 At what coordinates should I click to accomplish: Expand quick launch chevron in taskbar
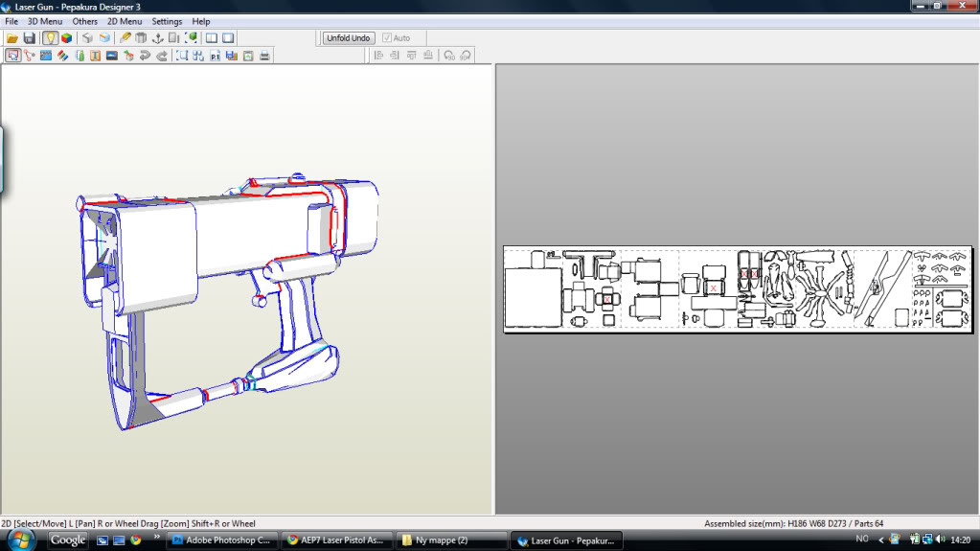pyautogui.click(x=156, y=538)
